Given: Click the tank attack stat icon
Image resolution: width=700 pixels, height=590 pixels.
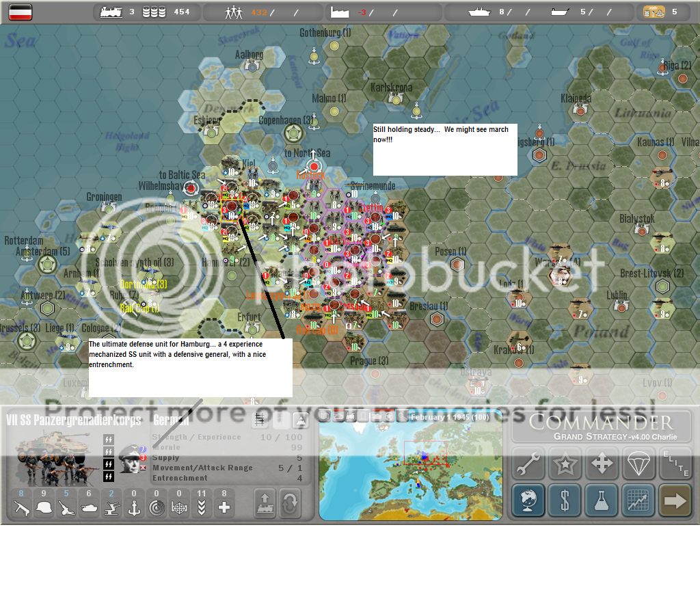Looking at the screenshot, I should (x=89, y=508).
